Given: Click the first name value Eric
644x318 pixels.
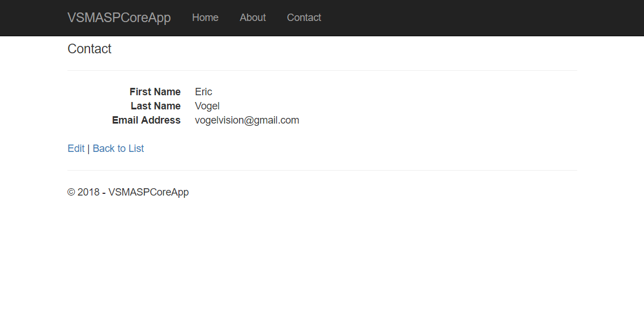Looking at the screenshot, I should click(x=203, y=92).
